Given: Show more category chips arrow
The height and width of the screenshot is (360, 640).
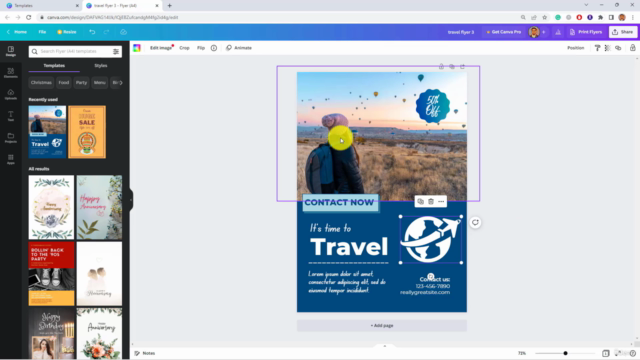Looking at the screenshot, I should [x=120, y=82].
